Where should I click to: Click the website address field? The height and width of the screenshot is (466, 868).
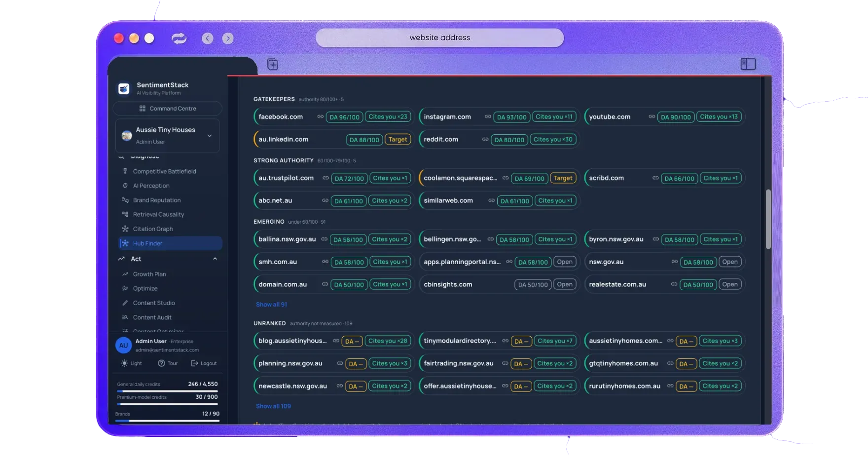[x=439, y=38]
